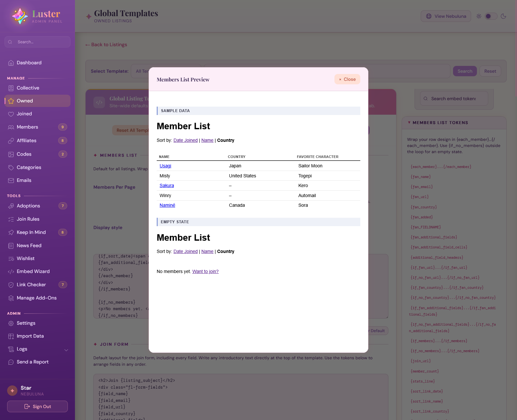Click the Embed Wizard code icon
This screenshot has width=517, height=420.
click(x=11, y=271)
